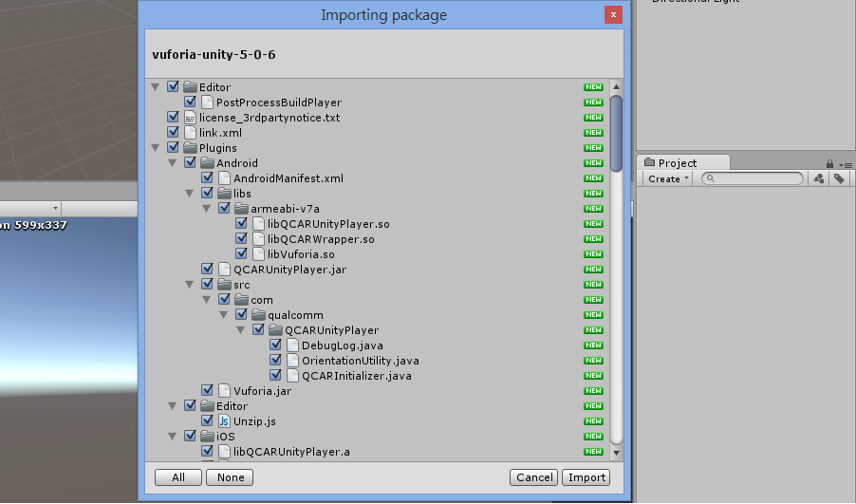Click the src folder icon
This screenshot has height=504, width=856.
(x=224, y=285)
